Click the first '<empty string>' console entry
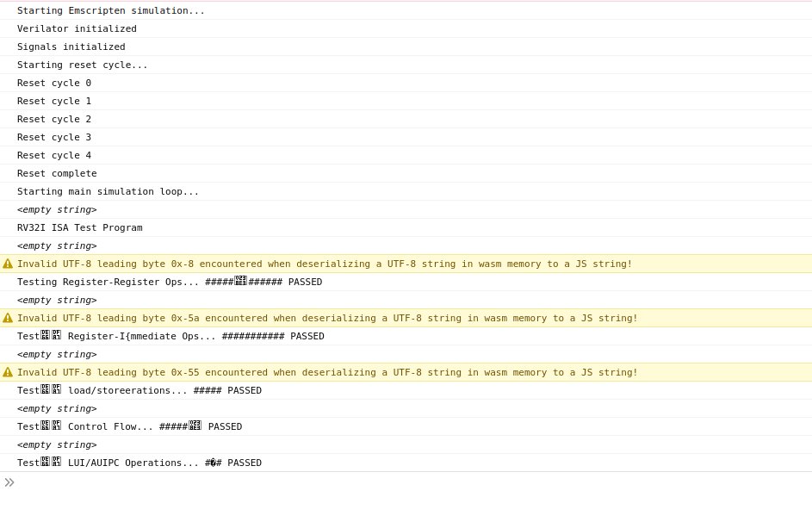812x522 pixels. [57, 209]
